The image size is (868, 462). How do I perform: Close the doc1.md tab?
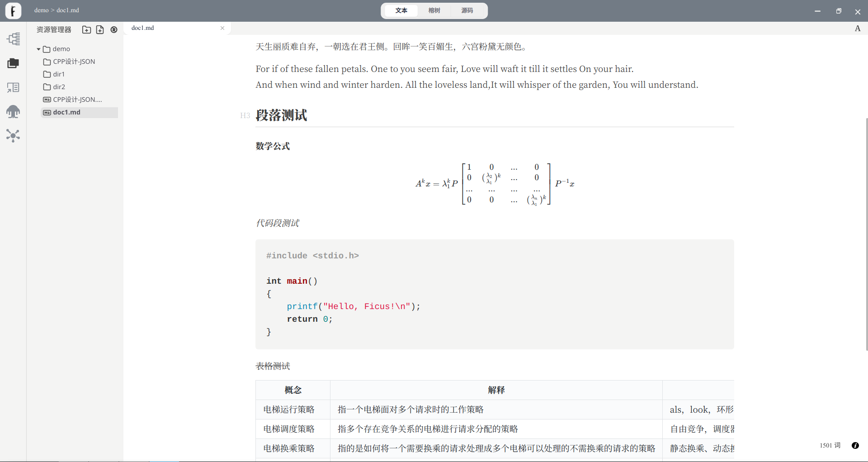point(222,28)
